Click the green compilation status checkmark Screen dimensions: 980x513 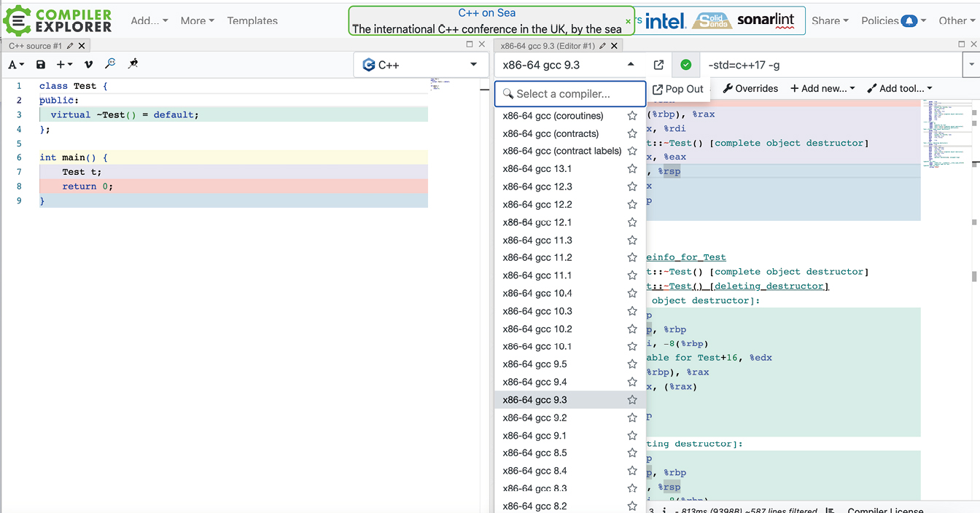click(x=685, y=65)
